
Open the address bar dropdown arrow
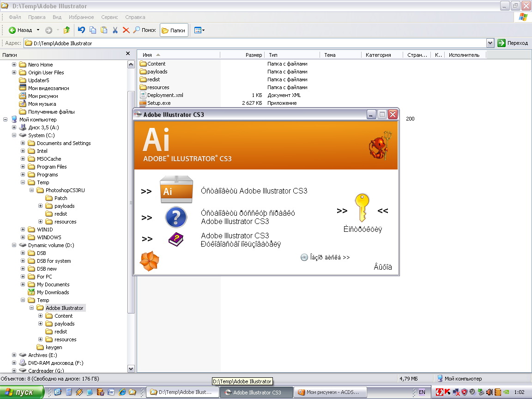coord(490,43)
